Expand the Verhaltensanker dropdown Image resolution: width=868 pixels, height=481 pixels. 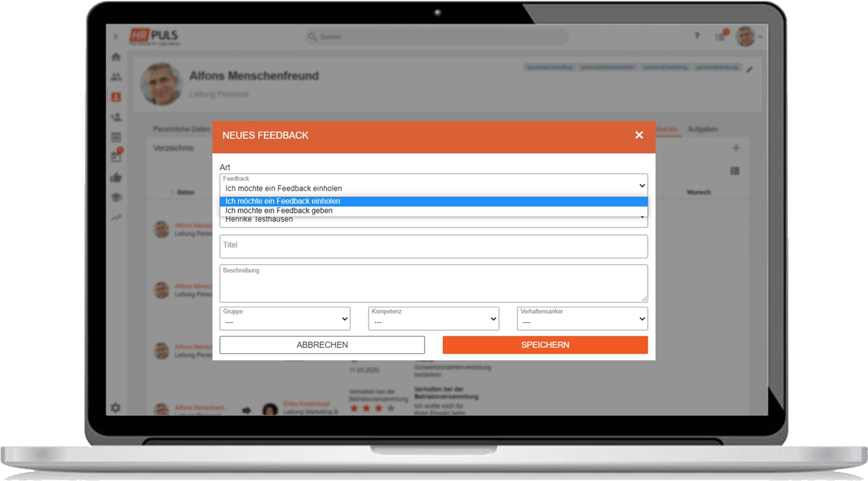[x=582, y=319]
